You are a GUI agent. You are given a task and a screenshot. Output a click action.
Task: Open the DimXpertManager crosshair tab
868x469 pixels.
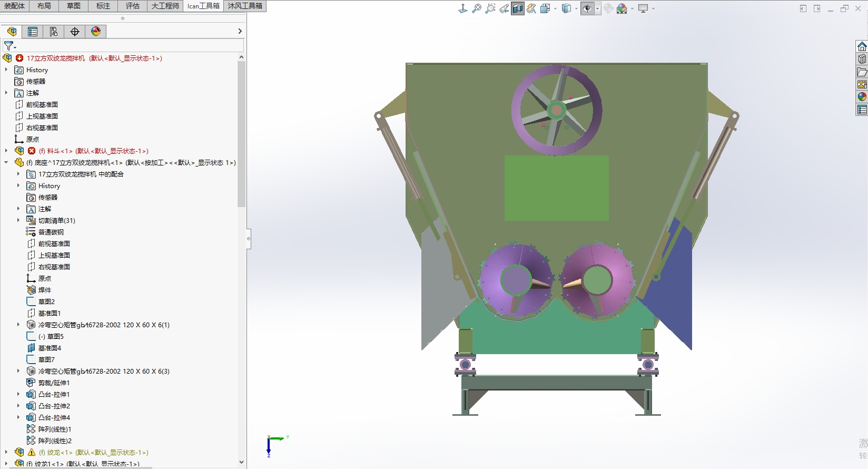coord(75,32)
